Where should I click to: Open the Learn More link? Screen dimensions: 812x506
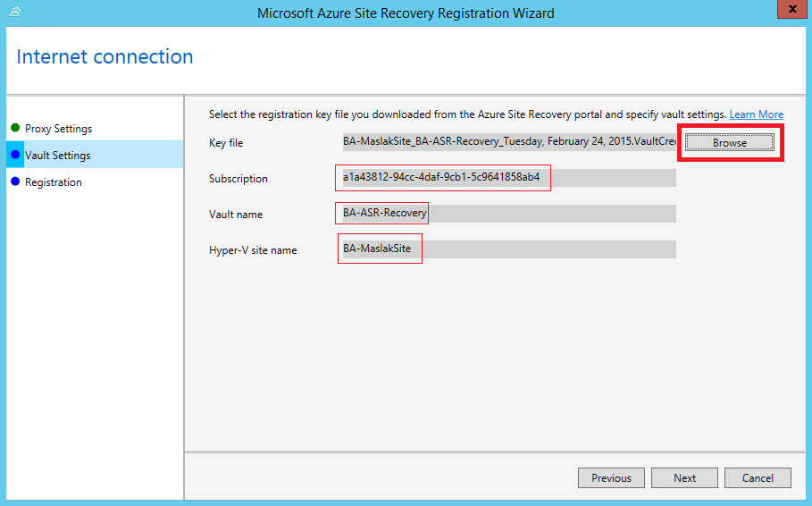[x=756, y=114]
